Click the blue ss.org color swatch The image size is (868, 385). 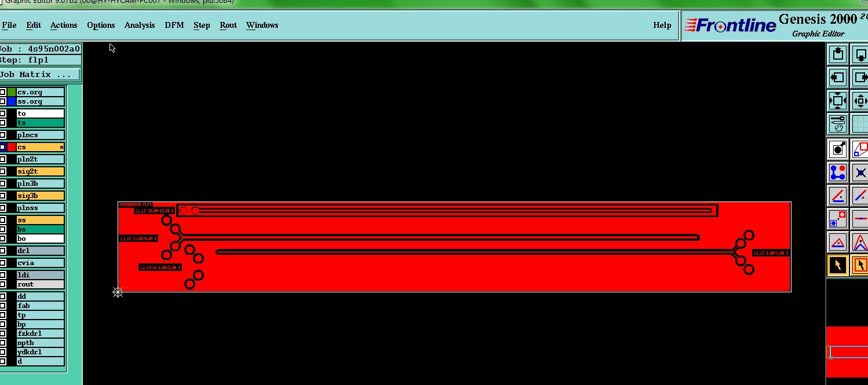tap(12, 101)
